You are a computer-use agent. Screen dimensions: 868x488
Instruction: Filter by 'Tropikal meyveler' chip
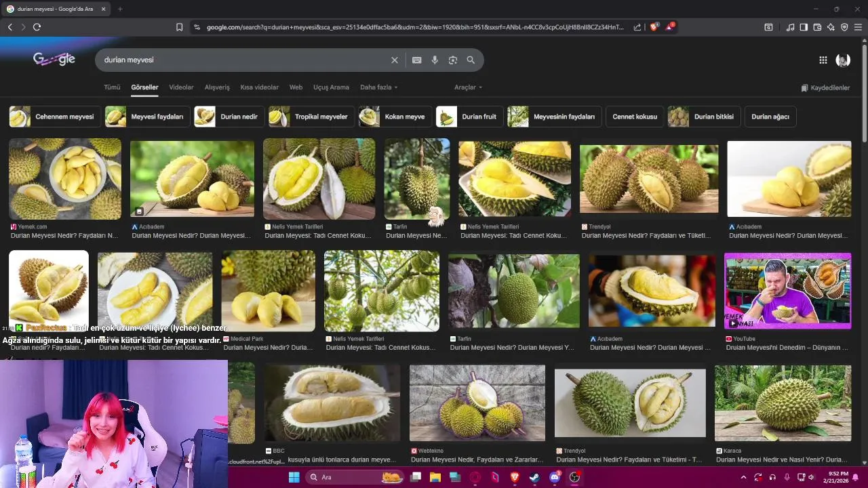pyautogui.click(x=311, y=117)
